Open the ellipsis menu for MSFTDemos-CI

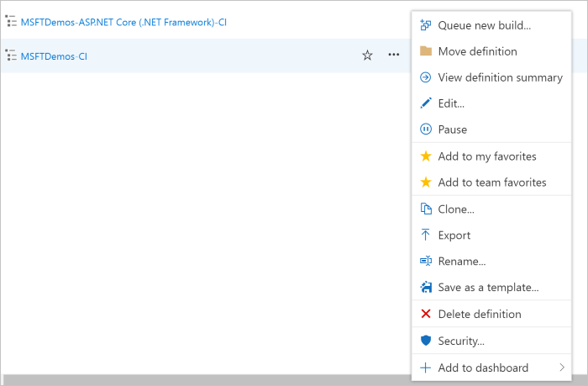click(x=393, y=56)
